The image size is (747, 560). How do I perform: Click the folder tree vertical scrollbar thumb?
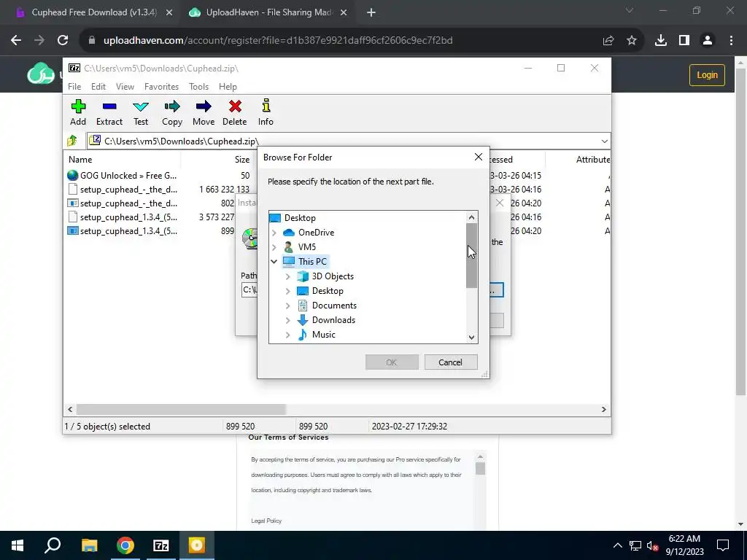tap(471, 256)
